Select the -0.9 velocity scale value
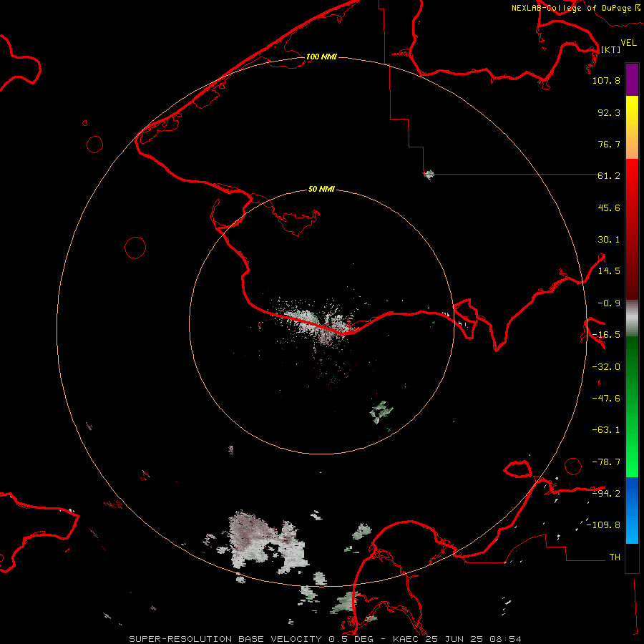This screenshot has height=644, width=644. pos(609,303)
